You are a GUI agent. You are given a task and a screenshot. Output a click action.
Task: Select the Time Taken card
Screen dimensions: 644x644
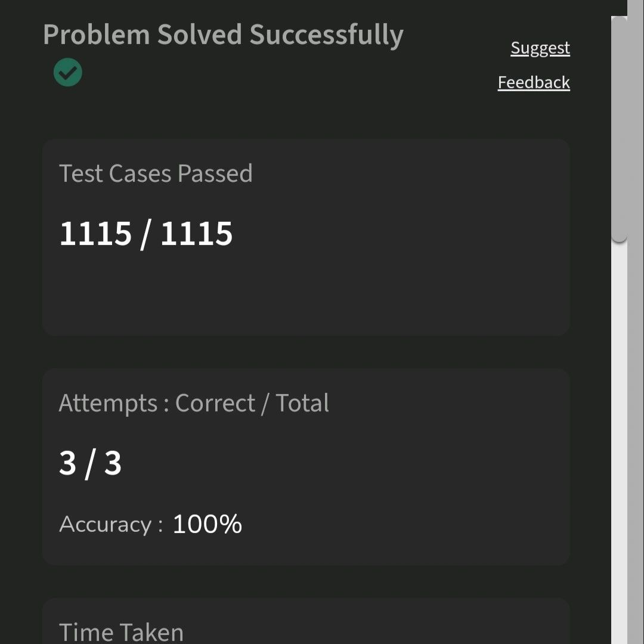coord(306,621)
